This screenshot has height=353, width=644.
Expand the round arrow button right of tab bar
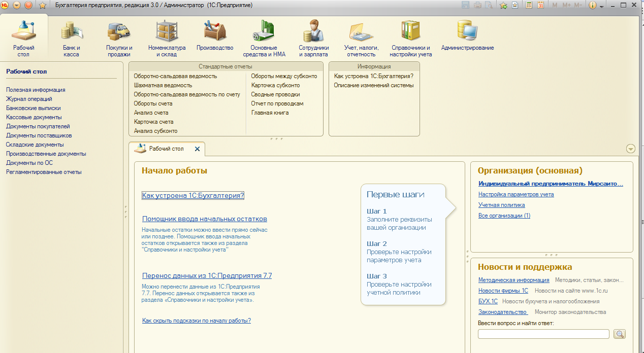point(631,149)
